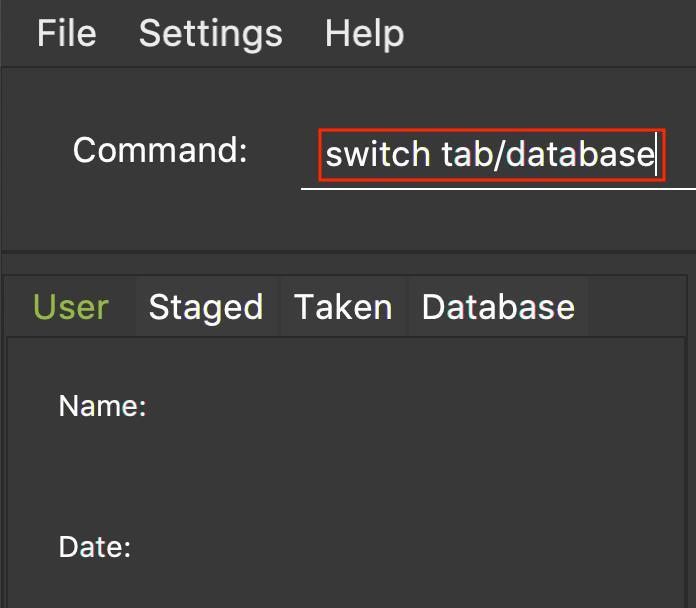This screenshot has width=696, height=608.
Task: Click the divider line above the tab panel
Action: click(x=348, y=252)
